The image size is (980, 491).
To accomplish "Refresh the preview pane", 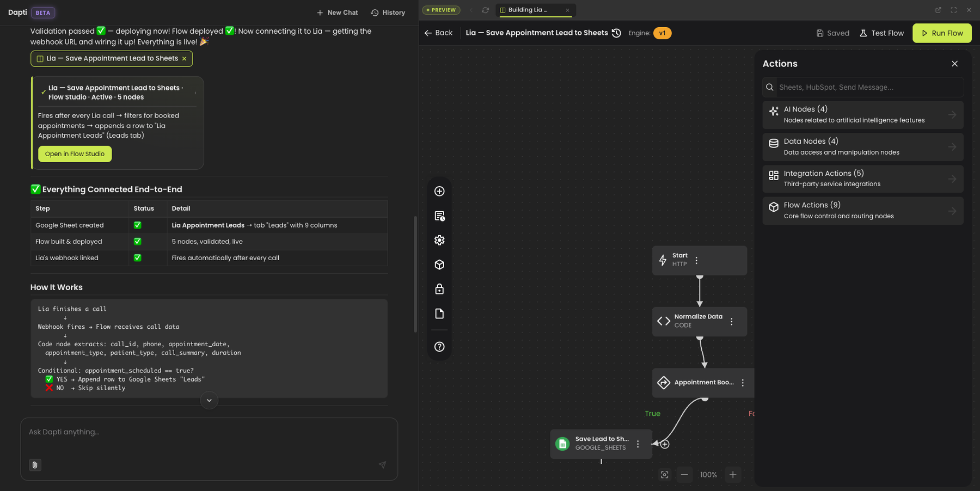I will coord(485,10).
